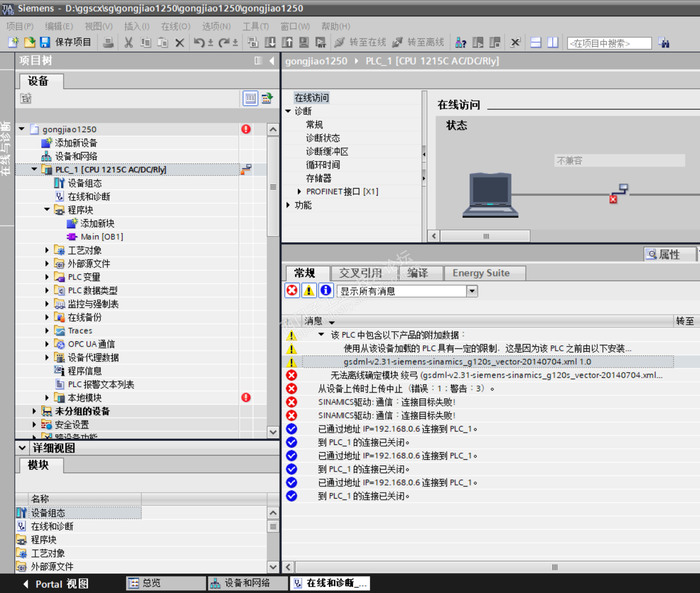
Task: Click the project tree overview table icon
Action: [250, 98]
